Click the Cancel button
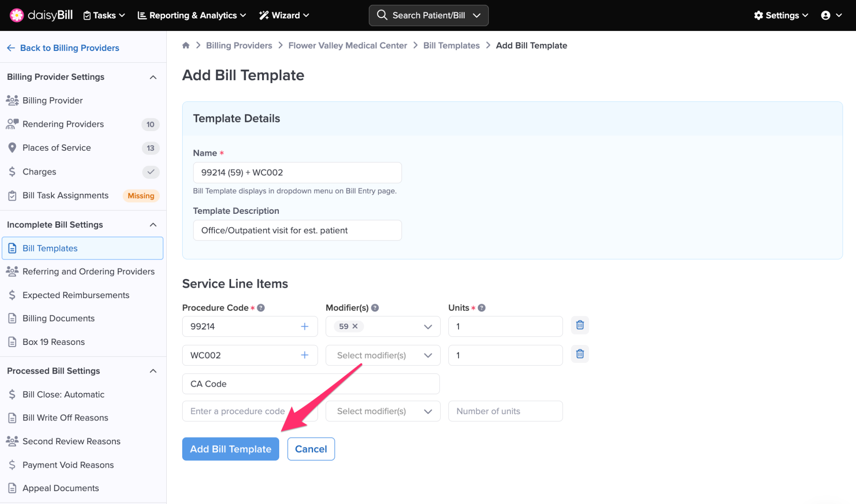 click(x=311, y=449)
